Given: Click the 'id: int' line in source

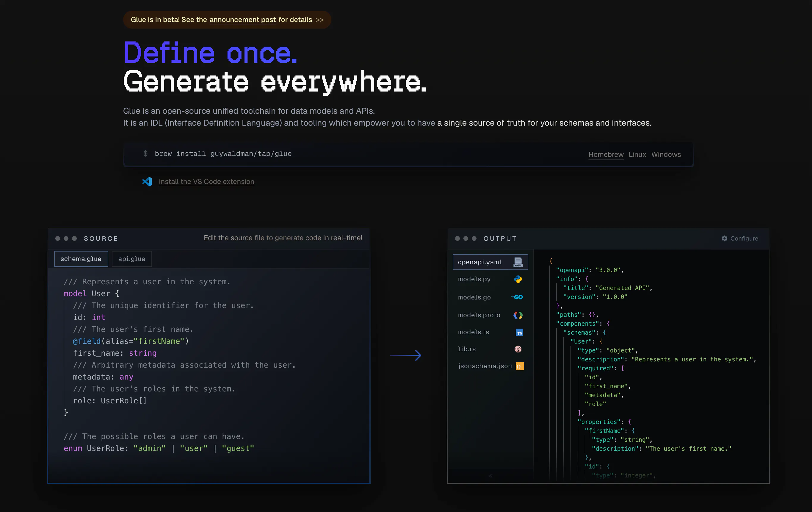Looking at the screenshot, I should coord(89,317).
